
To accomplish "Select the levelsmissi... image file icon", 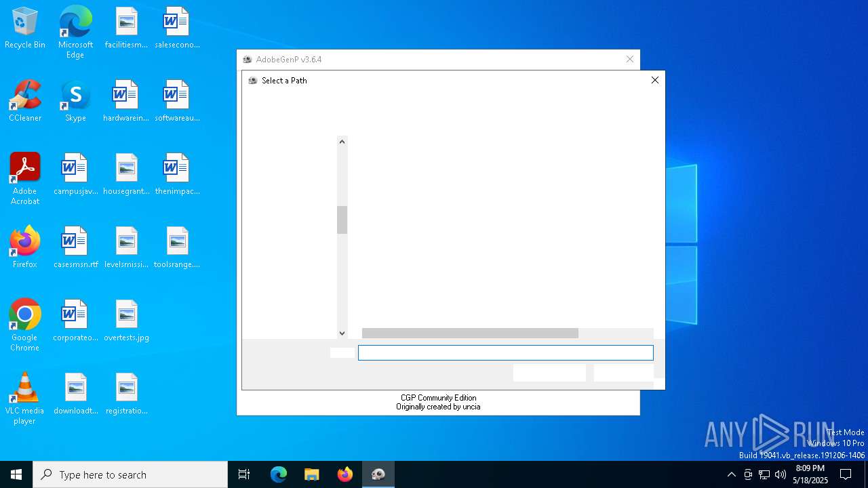I will [x=126, y=248].
